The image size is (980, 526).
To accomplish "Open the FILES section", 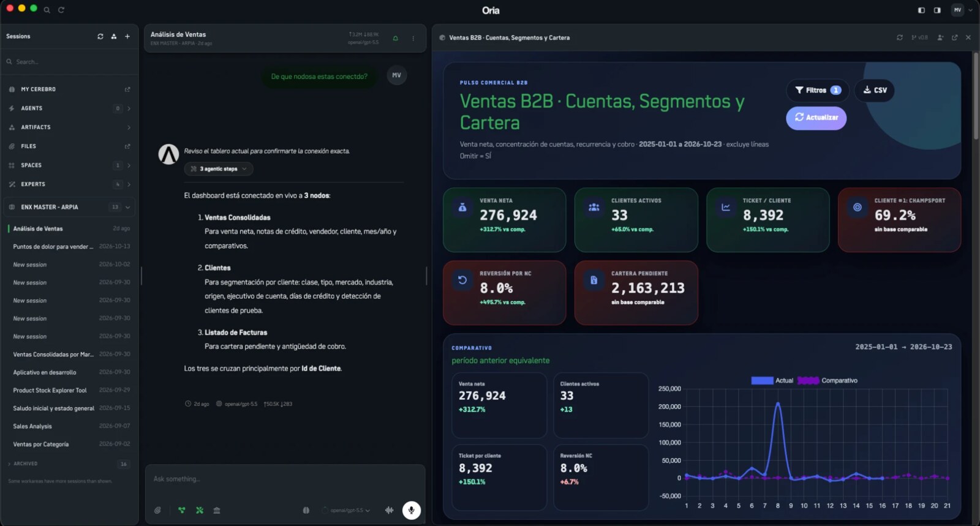I will (28, 146).
